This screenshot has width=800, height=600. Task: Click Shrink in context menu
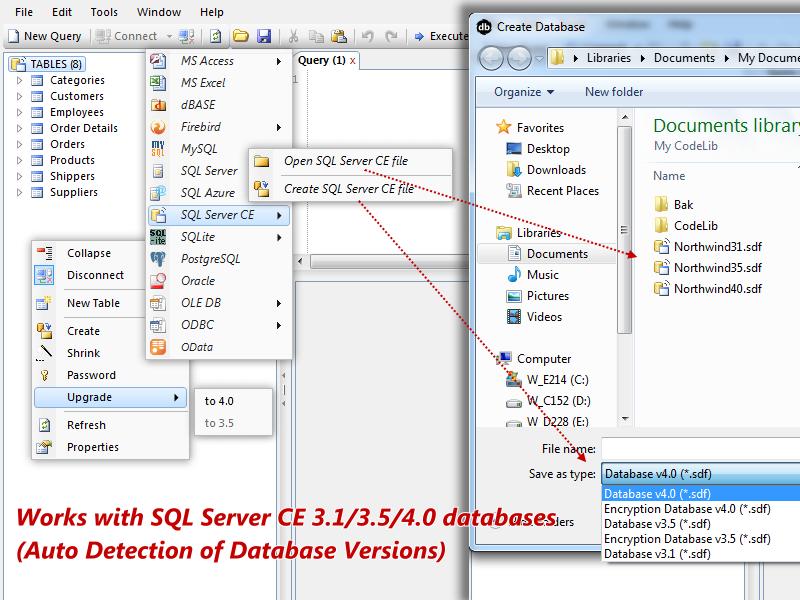(x=89, y=353)
